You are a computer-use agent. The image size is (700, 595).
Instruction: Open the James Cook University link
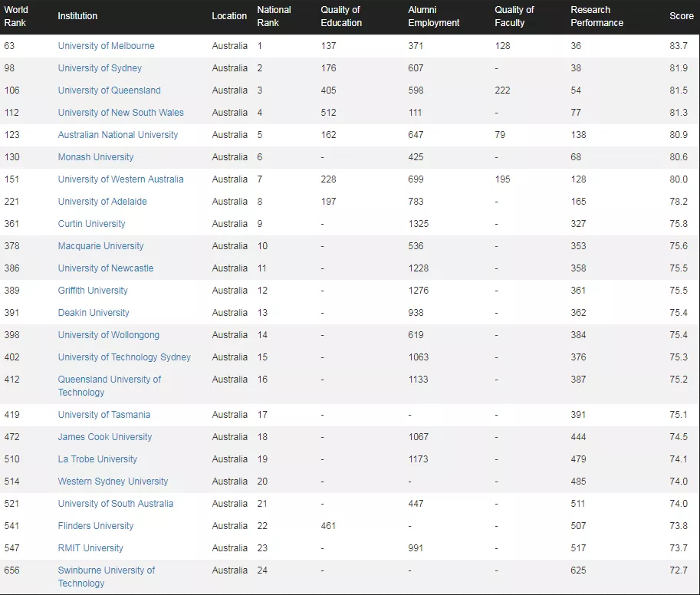[105, 438]
